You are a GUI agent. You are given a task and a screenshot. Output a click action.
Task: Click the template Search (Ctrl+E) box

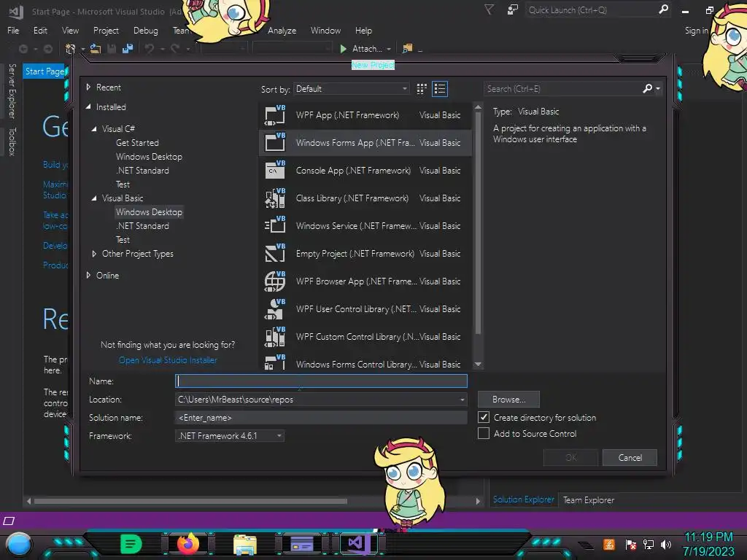[564, 88]
